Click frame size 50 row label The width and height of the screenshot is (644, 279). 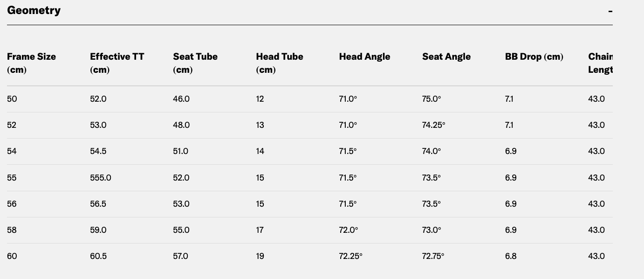point(12,99)
